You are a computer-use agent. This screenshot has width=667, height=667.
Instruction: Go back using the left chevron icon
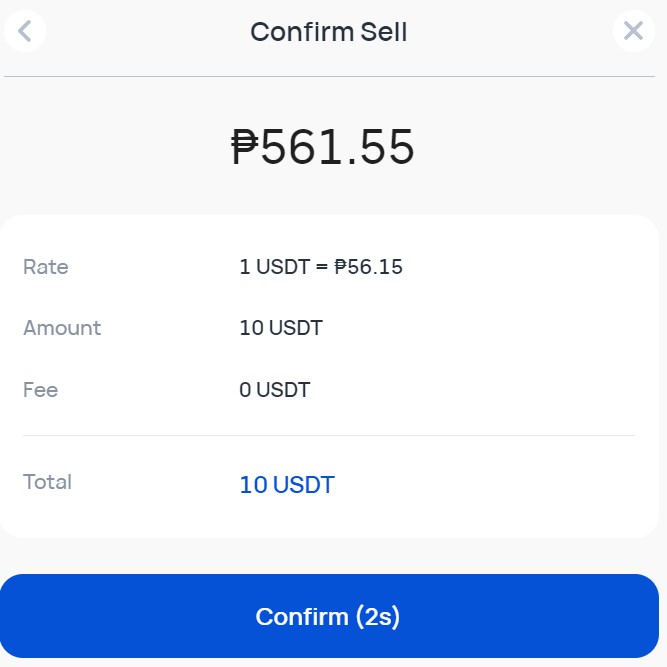[25, 31]
